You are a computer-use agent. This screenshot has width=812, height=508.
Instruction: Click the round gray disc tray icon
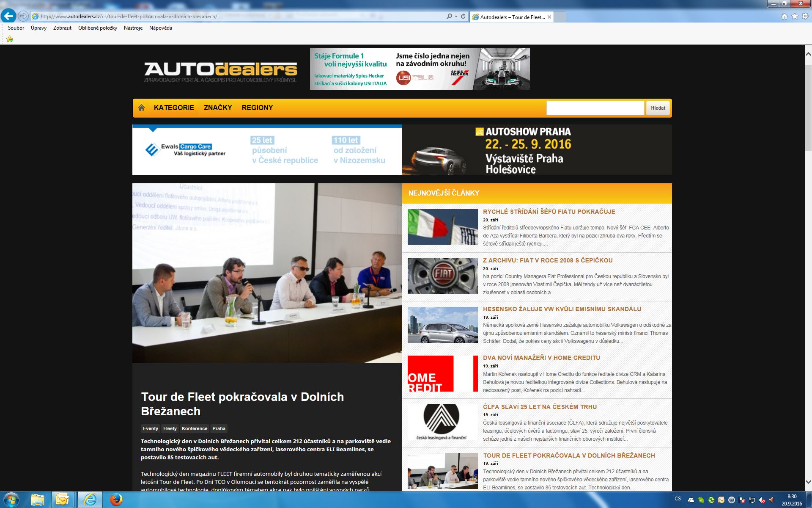tap(732, 500)
